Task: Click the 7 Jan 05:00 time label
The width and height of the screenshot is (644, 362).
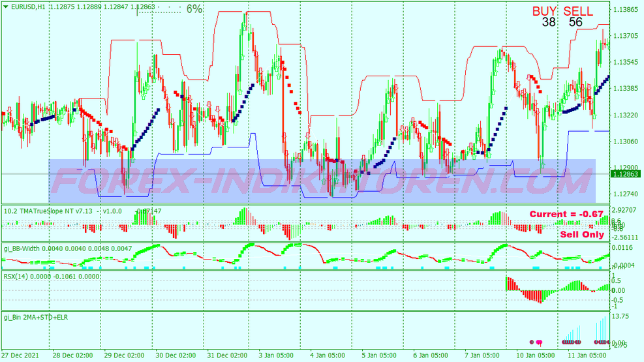Action: point(482,355)
